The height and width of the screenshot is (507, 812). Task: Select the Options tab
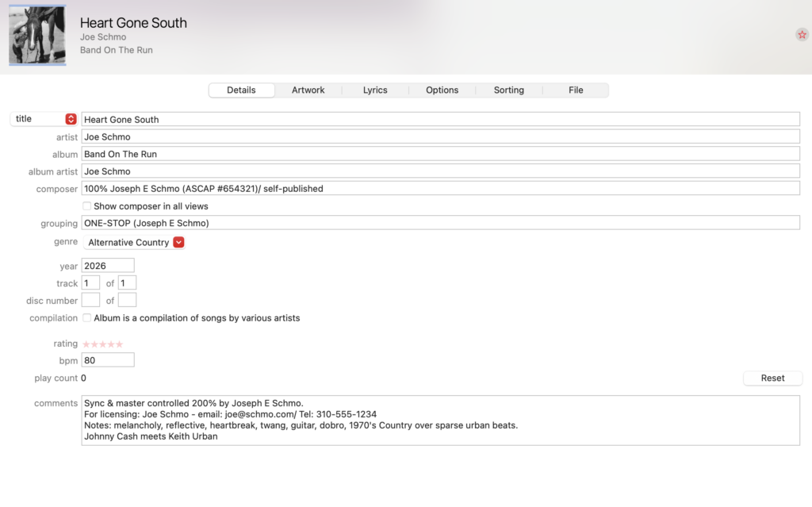tap(442, 90)
